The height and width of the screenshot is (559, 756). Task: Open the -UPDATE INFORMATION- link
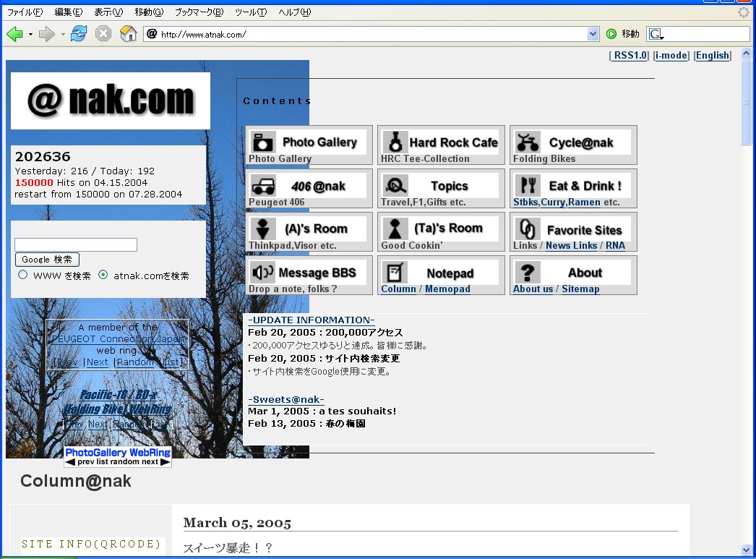point(311,320)
